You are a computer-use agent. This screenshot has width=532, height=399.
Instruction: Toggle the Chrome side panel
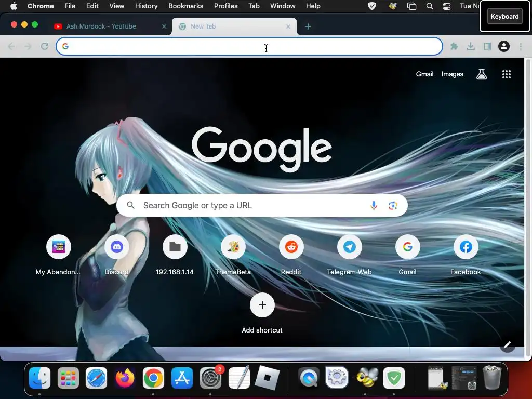point(487,46)
